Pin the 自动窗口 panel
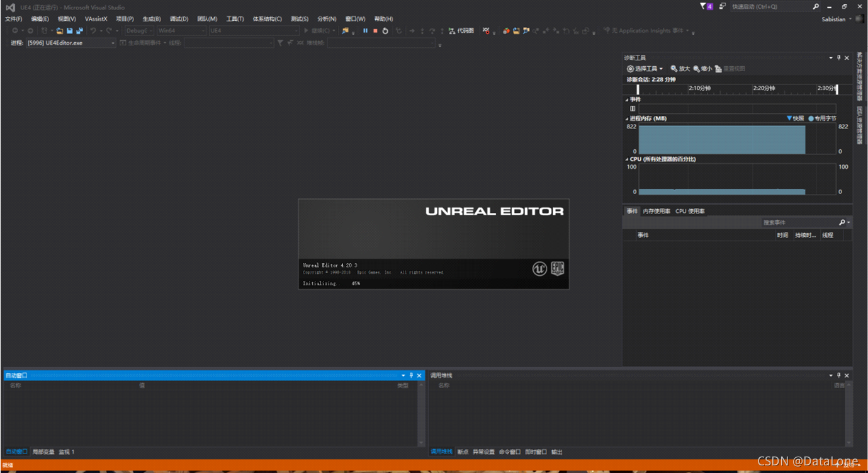 [412, 375]
